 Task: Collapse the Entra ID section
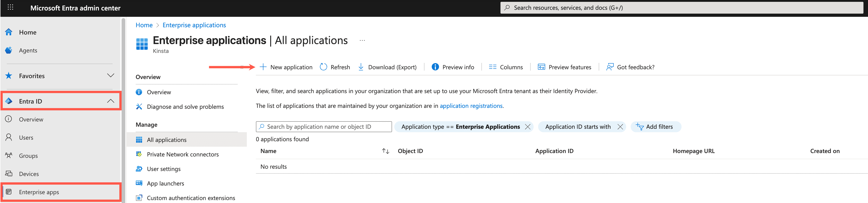pyautogui.click(x=110, y=101)
